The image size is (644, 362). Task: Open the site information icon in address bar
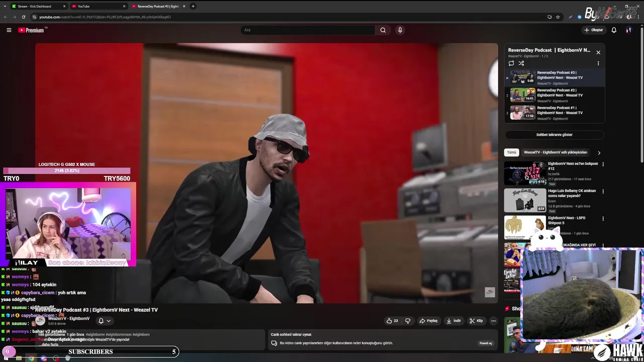(x=34, y=17)
